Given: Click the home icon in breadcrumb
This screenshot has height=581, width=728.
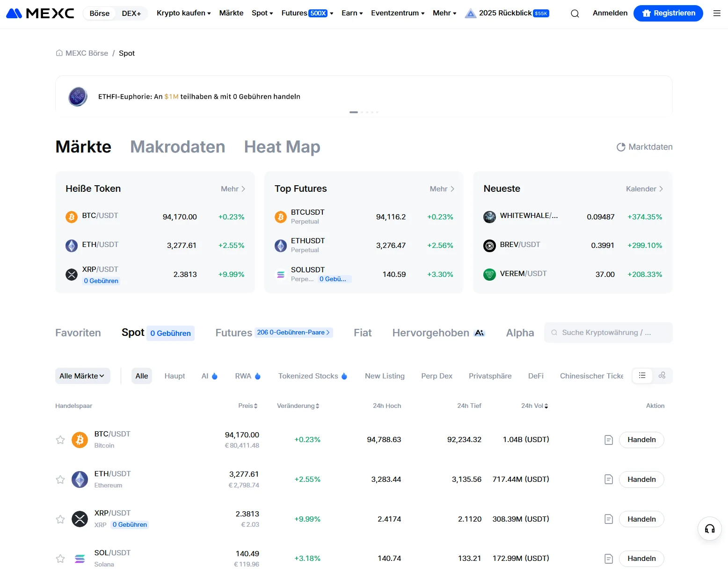Looking at the screenshot, I should pyautogui.click(x=59, y=53).
